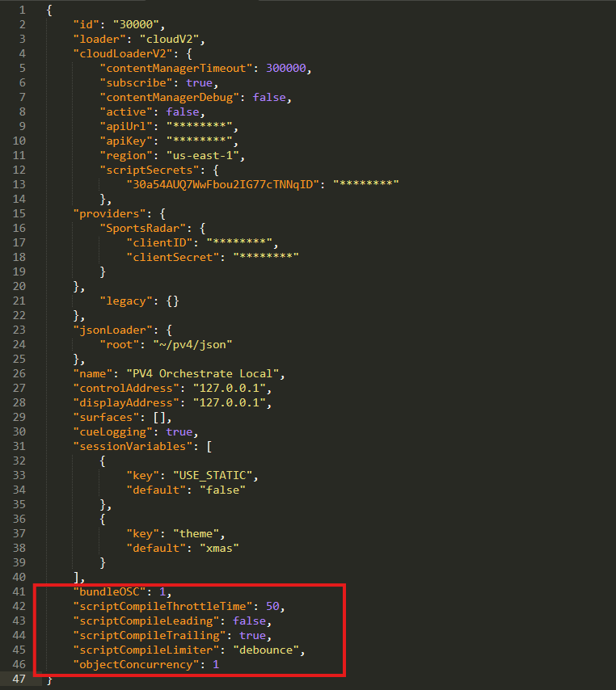Click the "cloudLoaderV2" key
The image size is (616, 690).
(123, 53)
